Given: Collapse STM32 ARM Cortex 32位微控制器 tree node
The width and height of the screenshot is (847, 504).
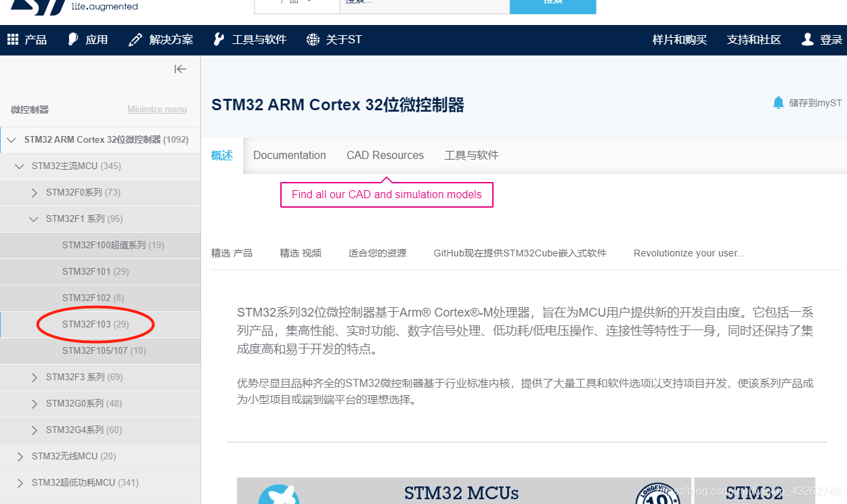Looking at the screenshot, I should (11, 140).
